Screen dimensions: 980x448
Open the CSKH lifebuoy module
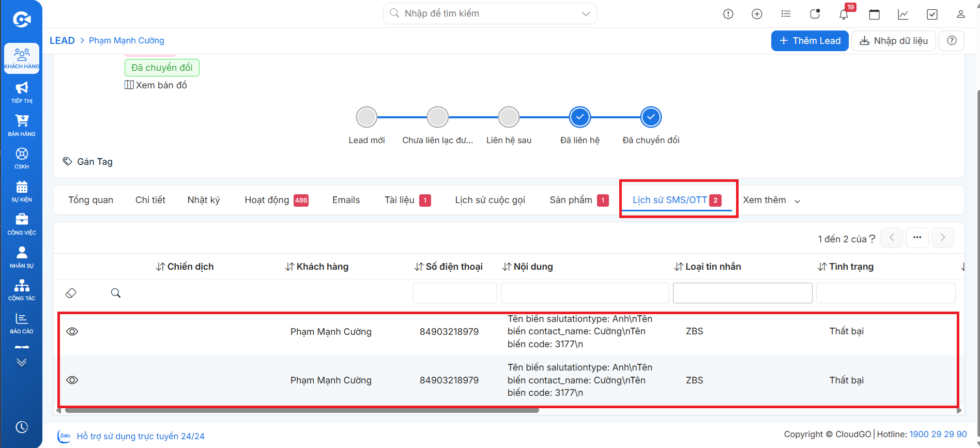click(x=22, y=158)
